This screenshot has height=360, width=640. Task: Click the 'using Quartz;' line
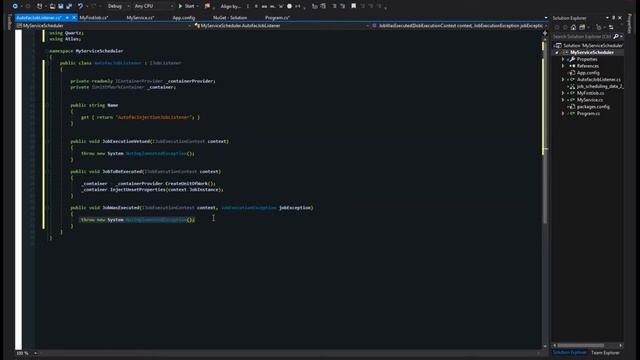tap(66, 33)
